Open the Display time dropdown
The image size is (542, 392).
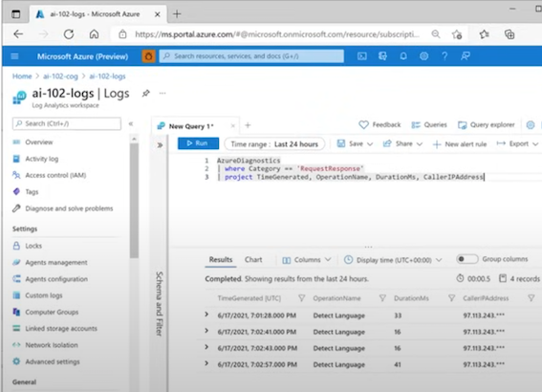pos(393,260)
